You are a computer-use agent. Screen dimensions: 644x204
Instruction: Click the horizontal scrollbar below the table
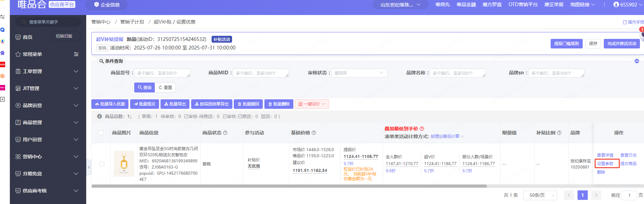[289, 186]
